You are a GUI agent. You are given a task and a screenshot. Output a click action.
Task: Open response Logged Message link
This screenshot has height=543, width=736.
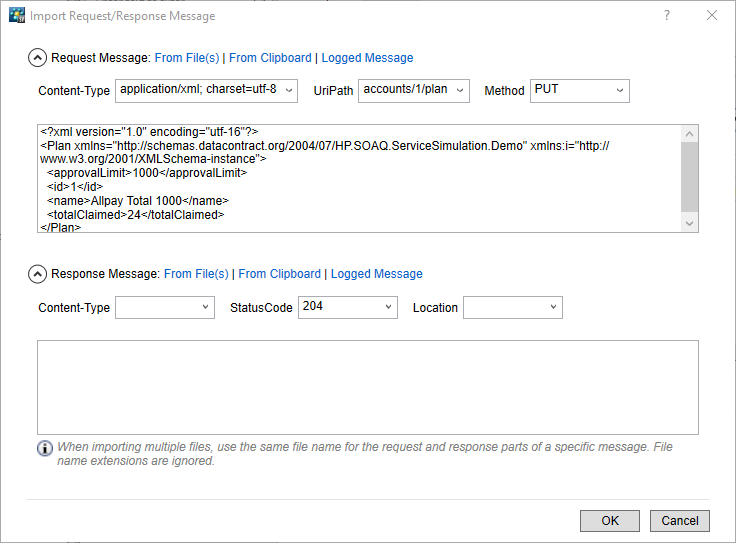[376, 274]
